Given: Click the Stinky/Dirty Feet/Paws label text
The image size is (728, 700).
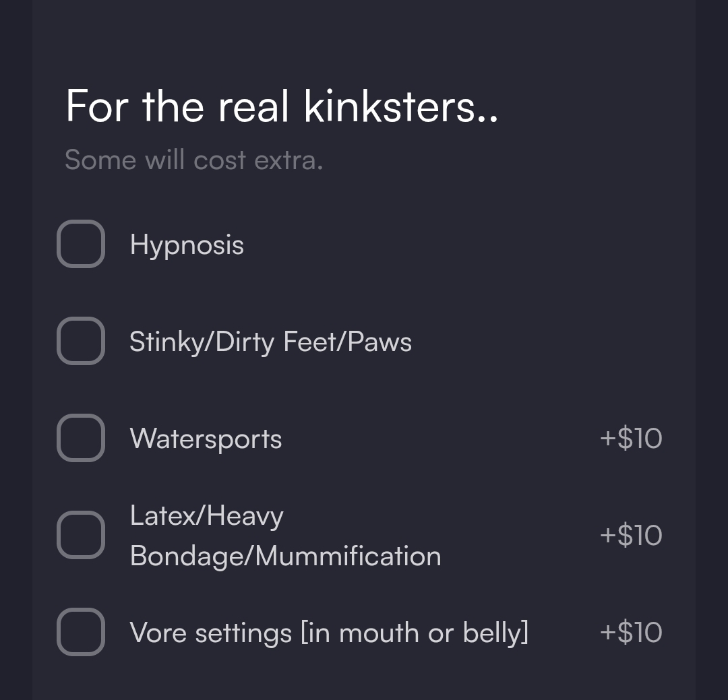Looking at the screenshot, I should tap(270, 342).
